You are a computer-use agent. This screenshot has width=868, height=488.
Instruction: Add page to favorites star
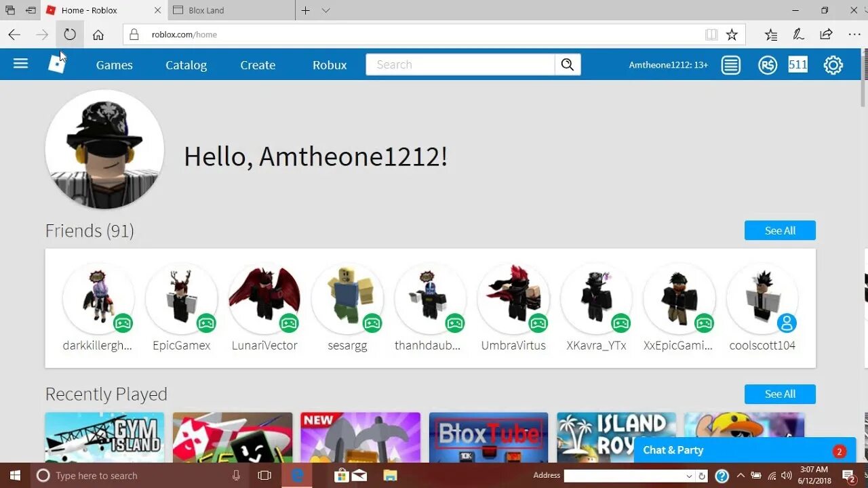732,35
